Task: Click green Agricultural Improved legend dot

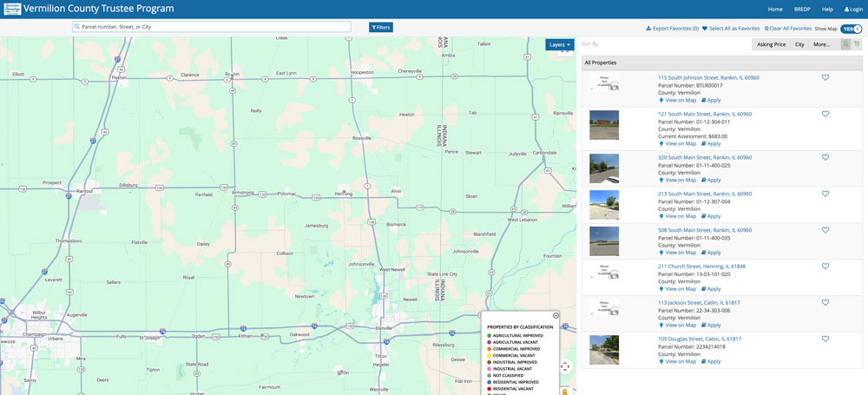Action: pyautogui.click(x=490, y=335)
